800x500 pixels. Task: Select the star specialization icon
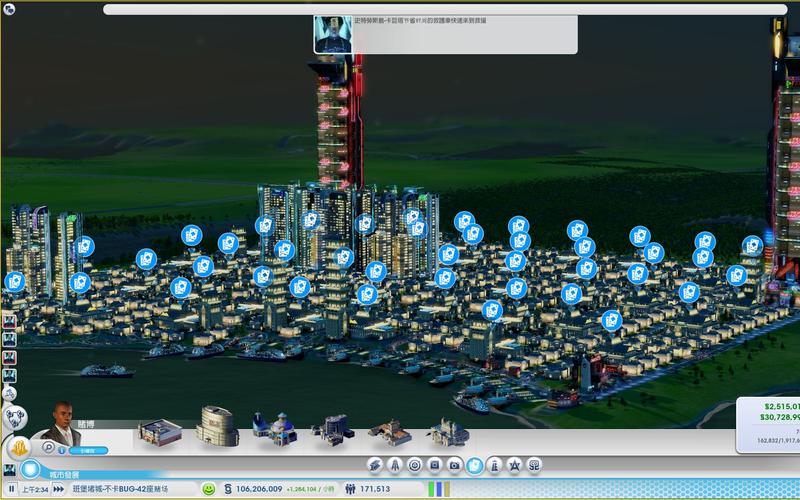514,465
